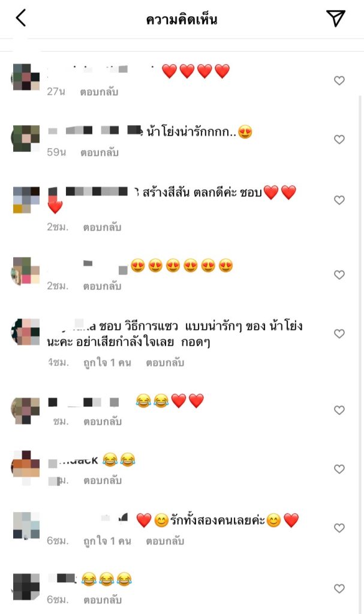This screenshot has height=614, width=364.
Task: Open avatar of the ชอบ วิธีการแซว commenter
Action: [26, 332]
